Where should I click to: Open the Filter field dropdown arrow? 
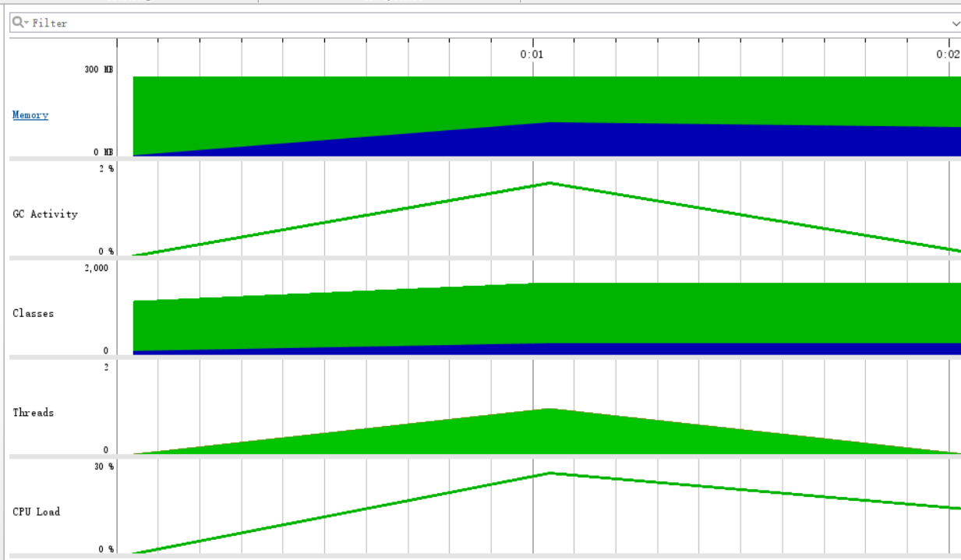point(956,24)
